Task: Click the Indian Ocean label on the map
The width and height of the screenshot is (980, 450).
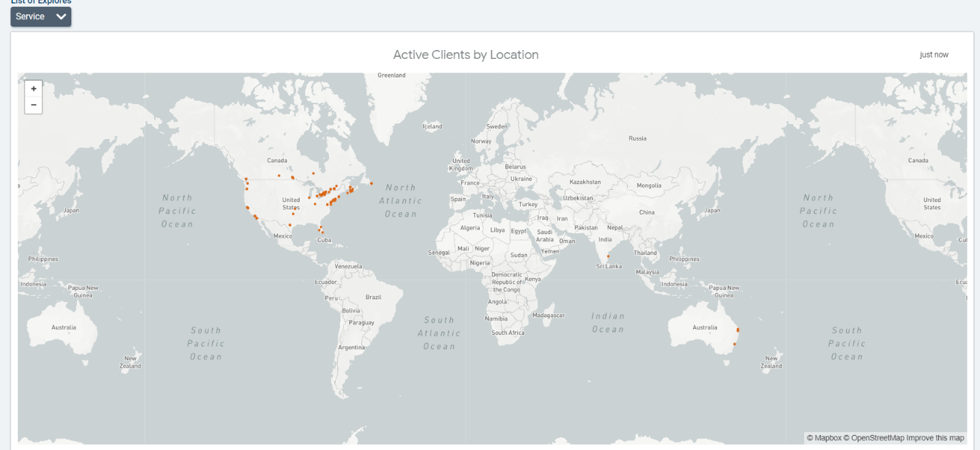Action: [608, 323]
